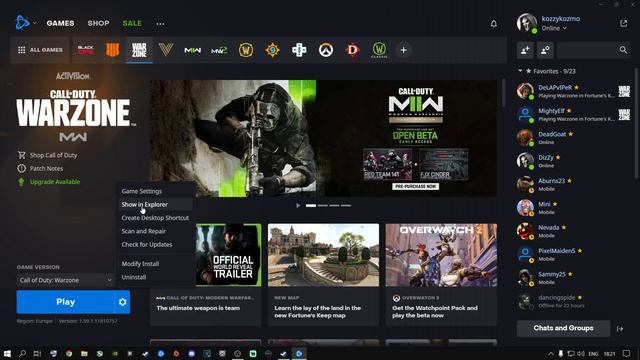Pop out the social panel icon
The height and width of the screenshot is (360, 640).
(624, 23)
